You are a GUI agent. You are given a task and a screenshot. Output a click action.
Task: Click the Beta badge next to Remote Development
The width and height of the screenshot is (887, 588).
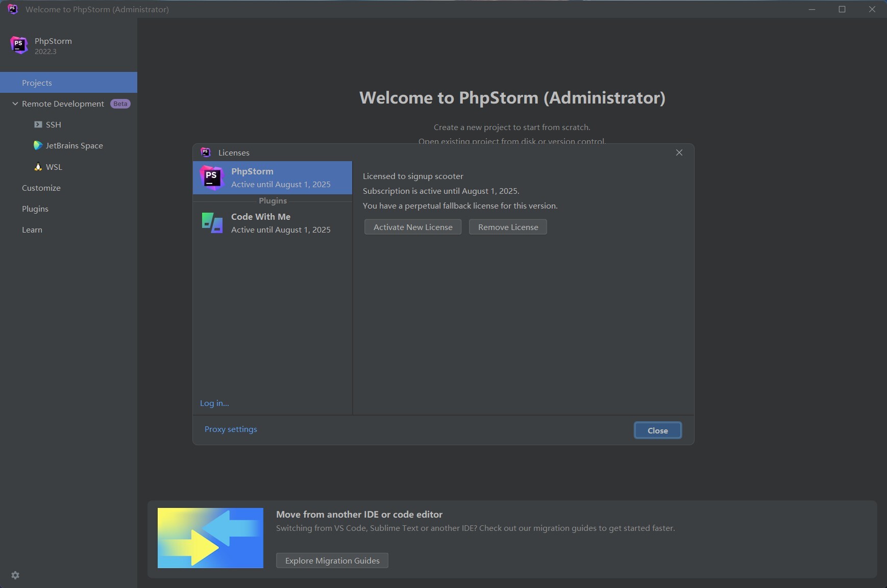pyautogui.click(x=120, y=104)
